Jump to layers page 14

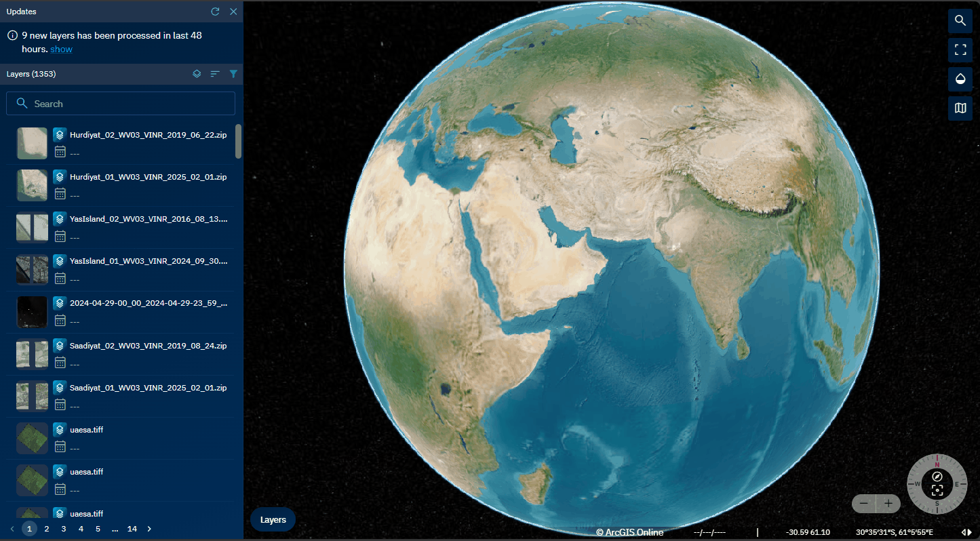pos(132,528)
